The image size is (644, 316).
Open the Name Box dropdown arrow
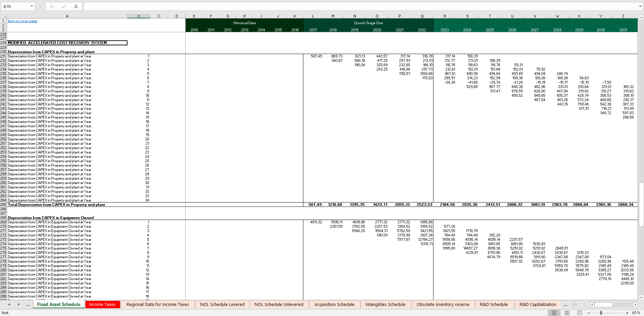[32, 6]
